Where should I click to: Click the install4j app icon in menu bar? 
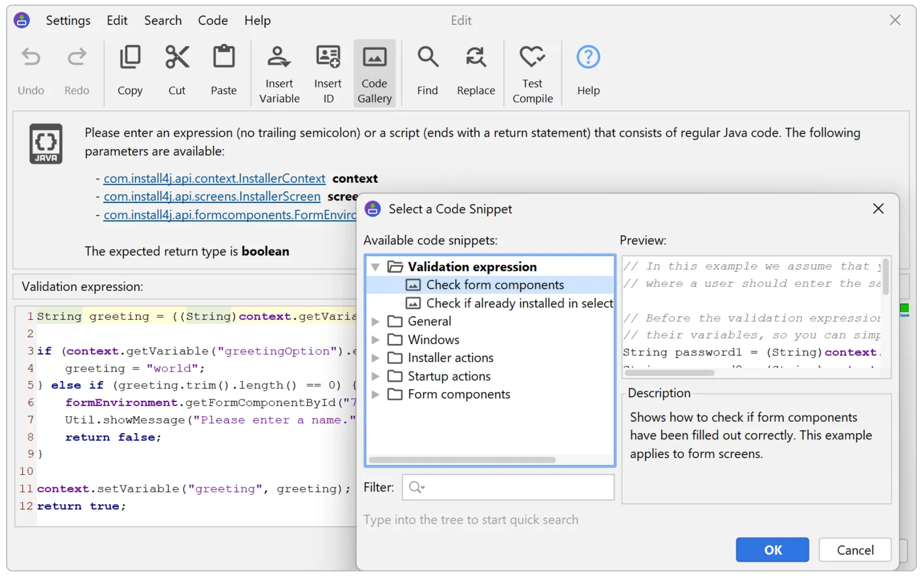click(x=22, y=20)
